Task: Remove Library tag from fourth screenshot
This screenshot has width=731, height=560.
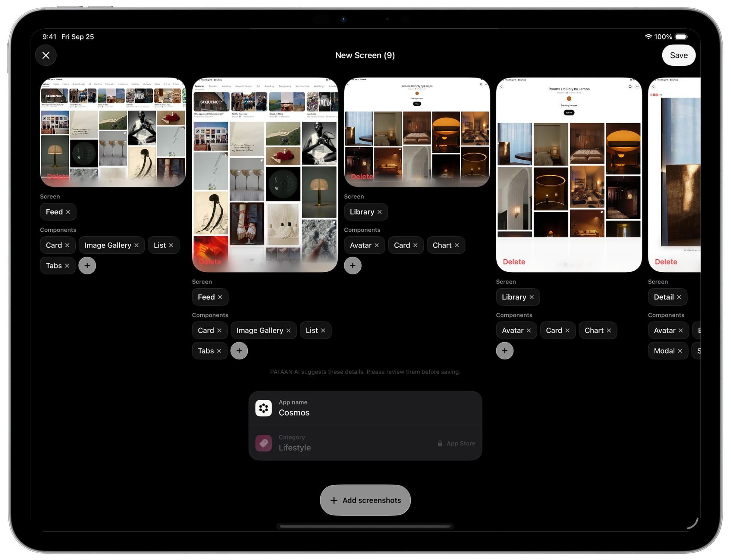Action: (531, 297)
